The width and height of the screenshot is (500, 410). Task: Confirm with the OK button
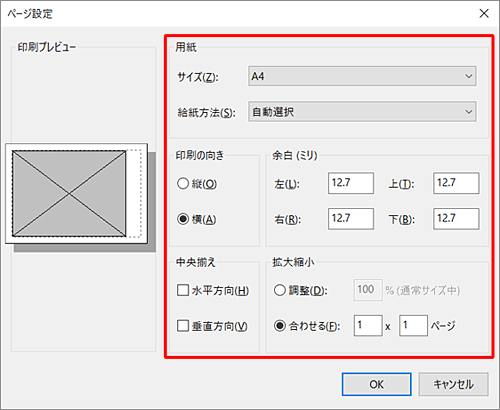[x=376, y=384]
